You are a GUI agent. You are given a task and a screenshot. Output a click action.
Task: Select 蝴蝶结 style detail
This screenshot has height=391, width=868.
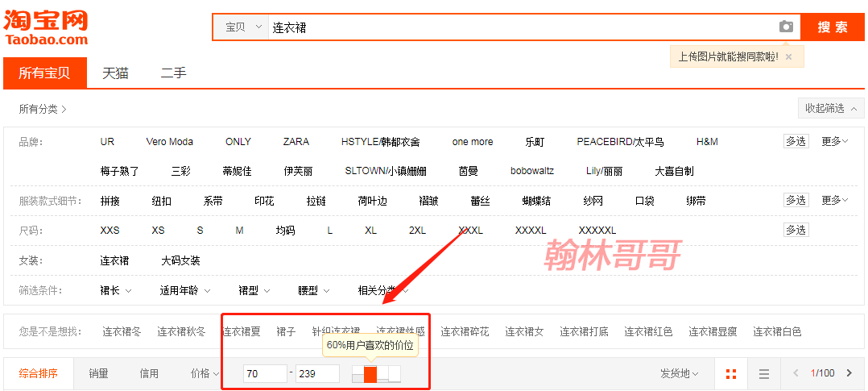pos(536,201)
